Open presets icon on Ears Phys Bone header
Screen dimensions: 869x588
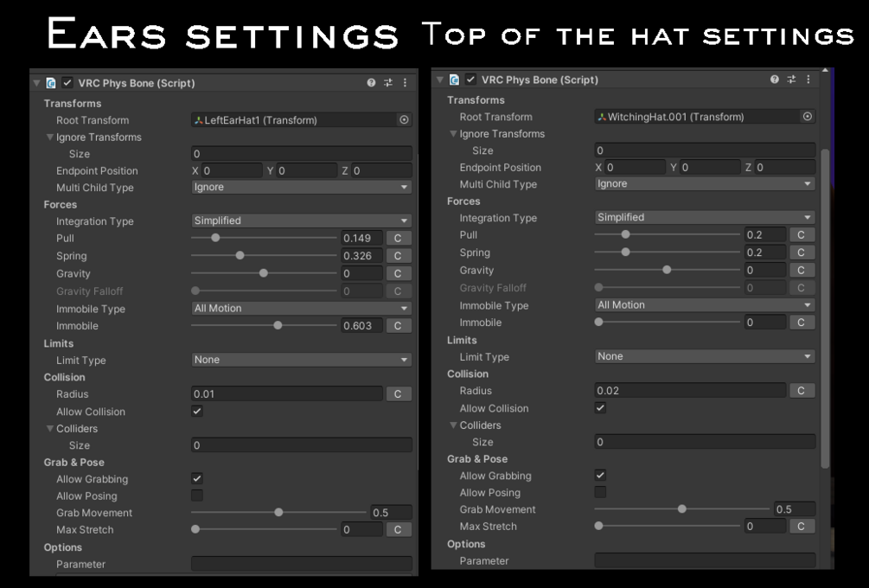pos(388,82)
